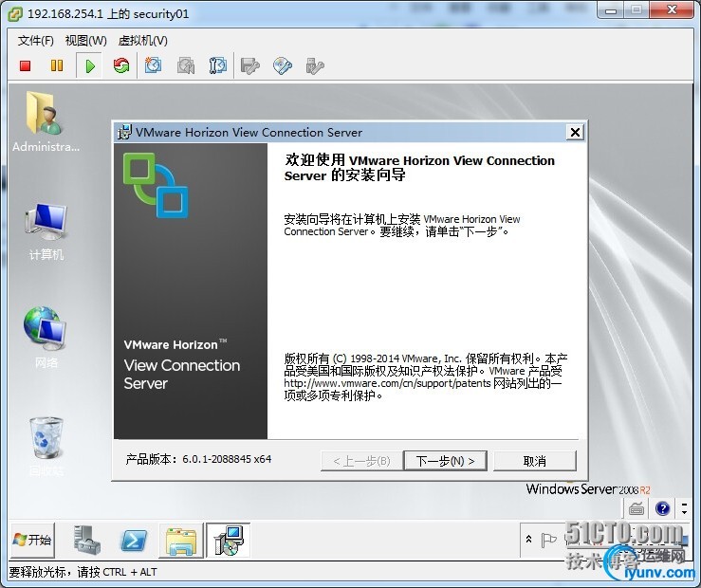The height and width of the screenshot is (588, 701).
Task: Take a snapshot of the VM
Action: point(153,66)
